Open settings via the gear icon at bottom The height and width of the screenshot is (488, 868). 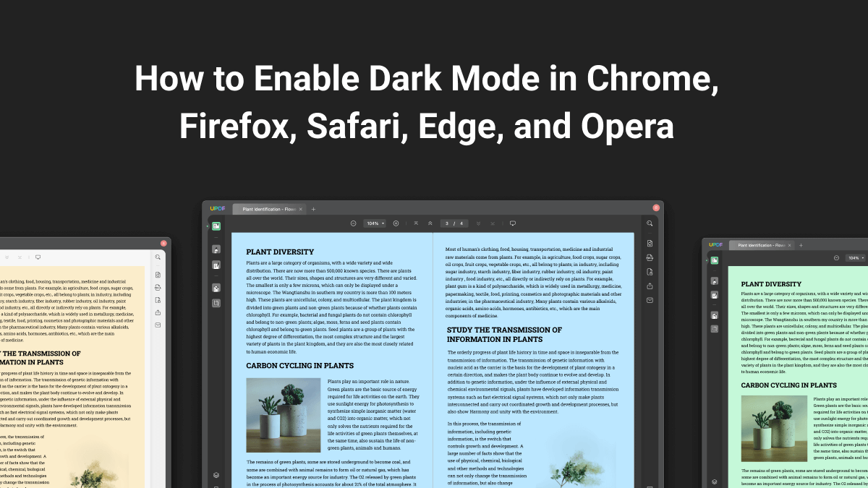216,475
